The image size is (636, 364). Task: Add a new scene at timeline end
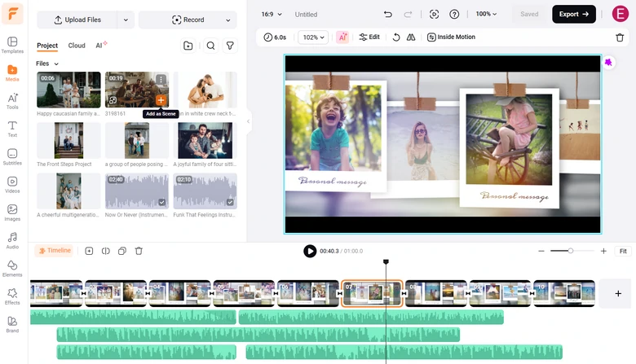tap(618, 293)
